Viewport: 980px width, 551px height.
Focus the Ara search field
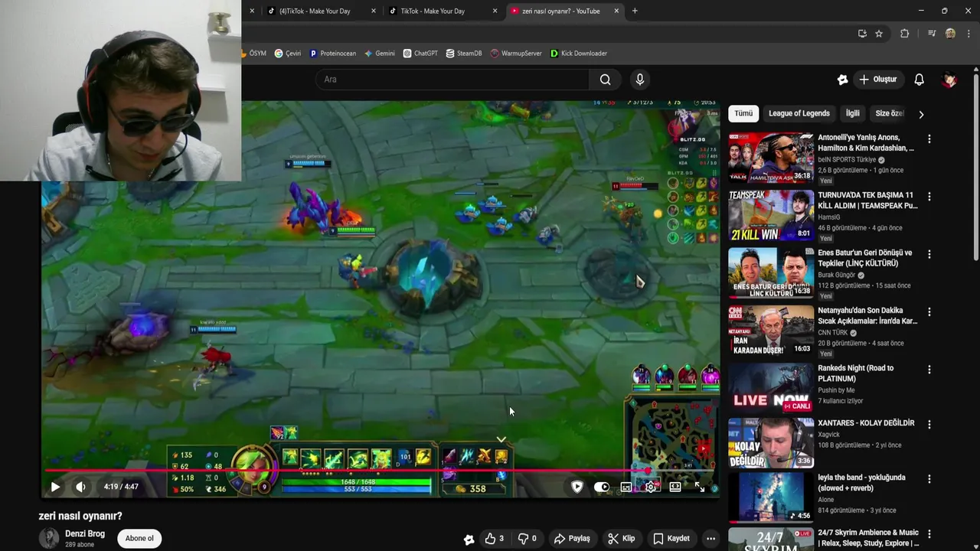(452, 80)
